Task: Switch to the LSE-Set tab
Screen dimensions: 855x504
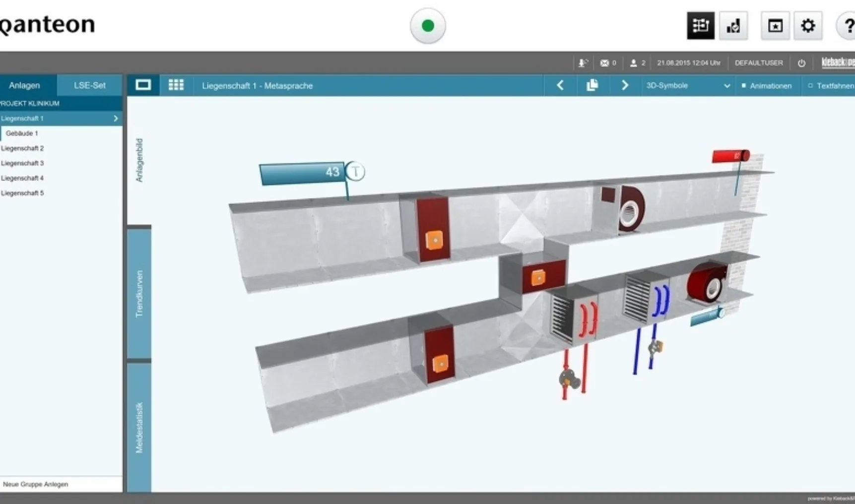Action: pyautogui.click(x=89, y=85)
